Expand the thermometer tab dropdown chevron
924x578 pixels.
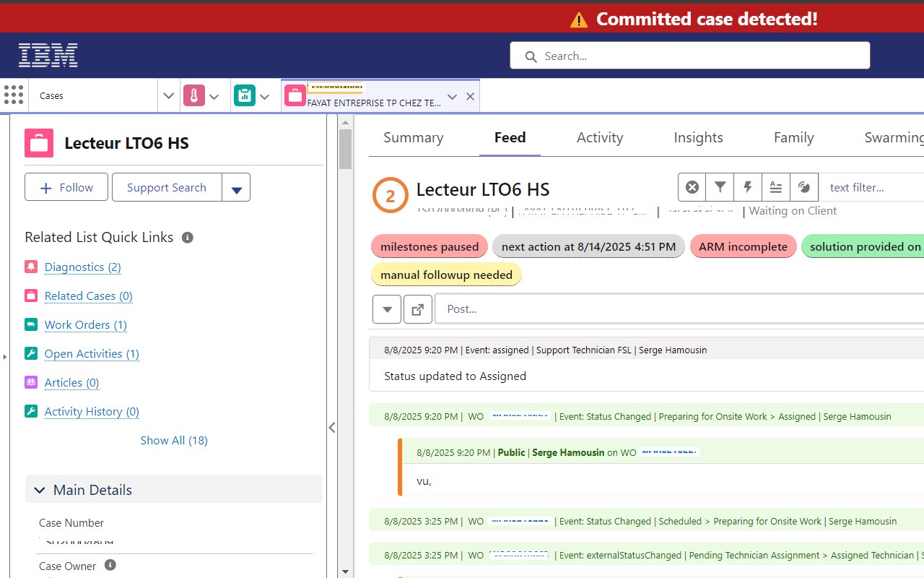click(214, 96)
